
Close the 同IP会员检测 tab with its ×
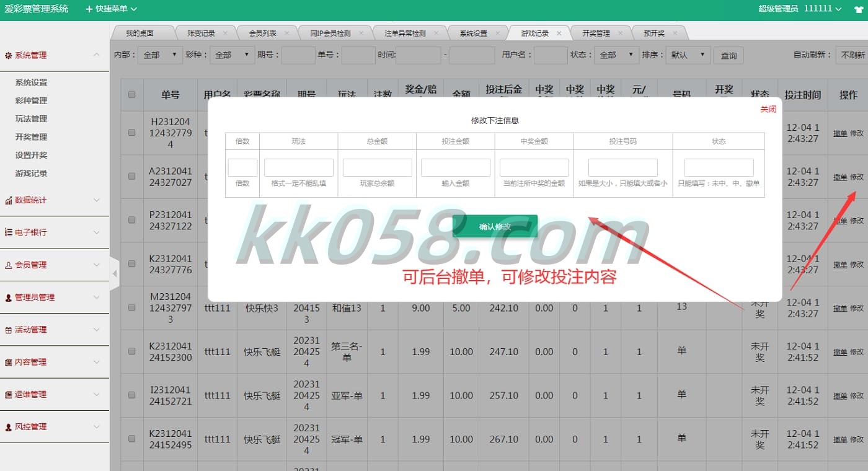[361, 33]
